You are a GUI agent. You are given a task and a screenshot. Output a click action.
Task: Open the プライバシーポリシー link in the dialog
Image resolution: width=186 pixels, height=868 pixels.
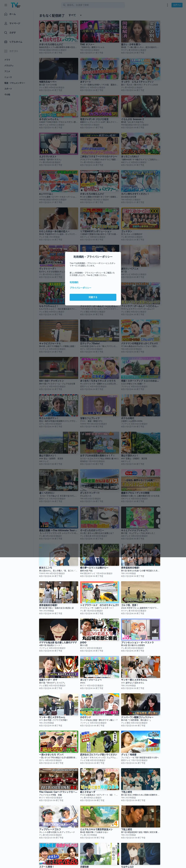tap(80, 288)
